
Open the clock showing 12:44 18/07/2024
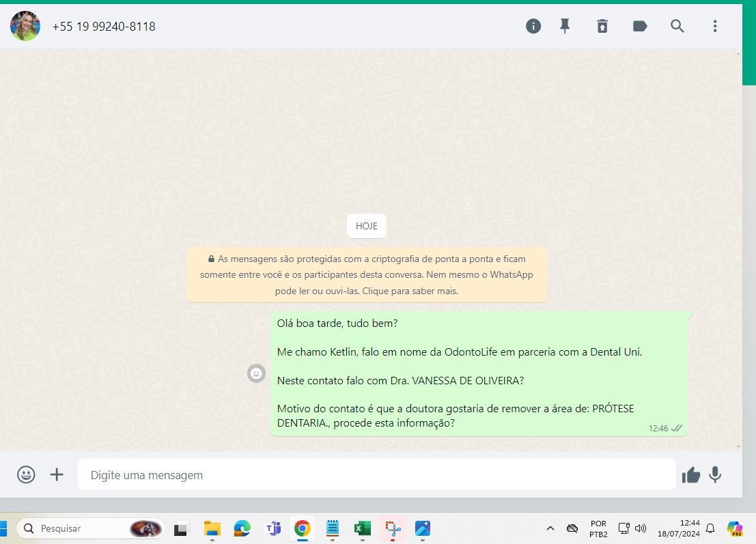678,528
